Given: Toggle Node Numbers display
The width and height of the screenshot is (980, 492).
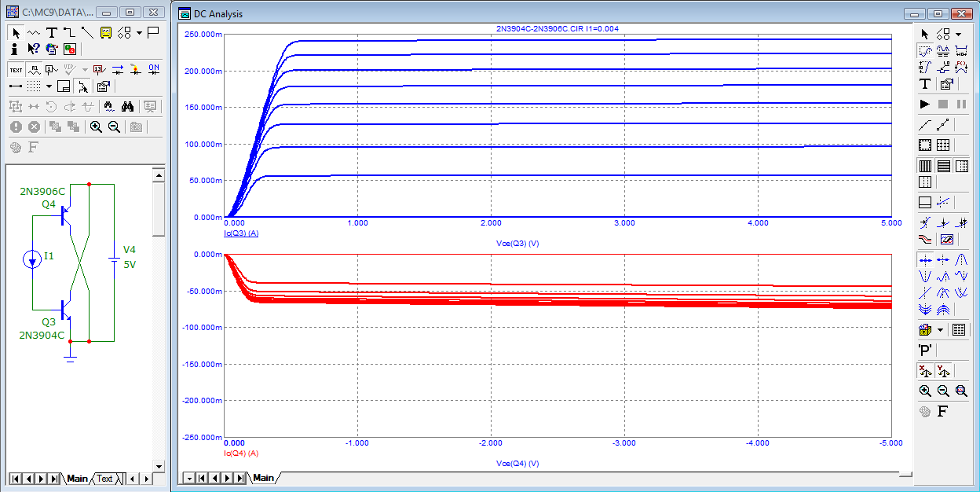Looking at the screenshot, I should point(51,69).
